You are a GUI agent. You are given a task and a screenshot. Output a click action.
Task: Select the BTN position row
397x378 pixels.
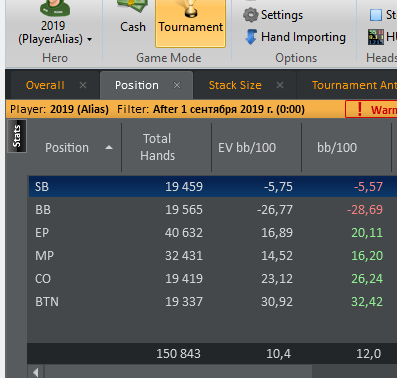(x=212, y=302)
